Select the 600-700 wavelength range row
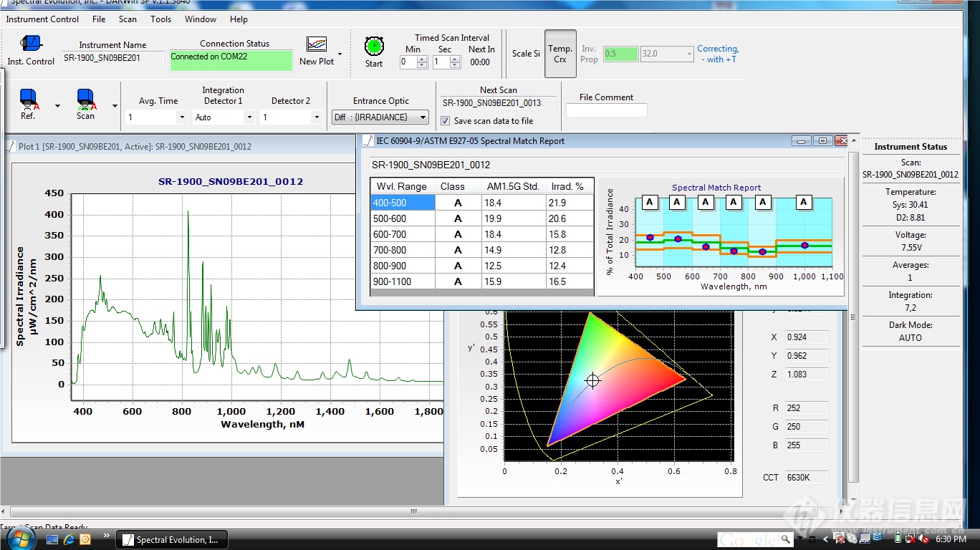Viewport: 980px width, 550px height. point(481,234)
